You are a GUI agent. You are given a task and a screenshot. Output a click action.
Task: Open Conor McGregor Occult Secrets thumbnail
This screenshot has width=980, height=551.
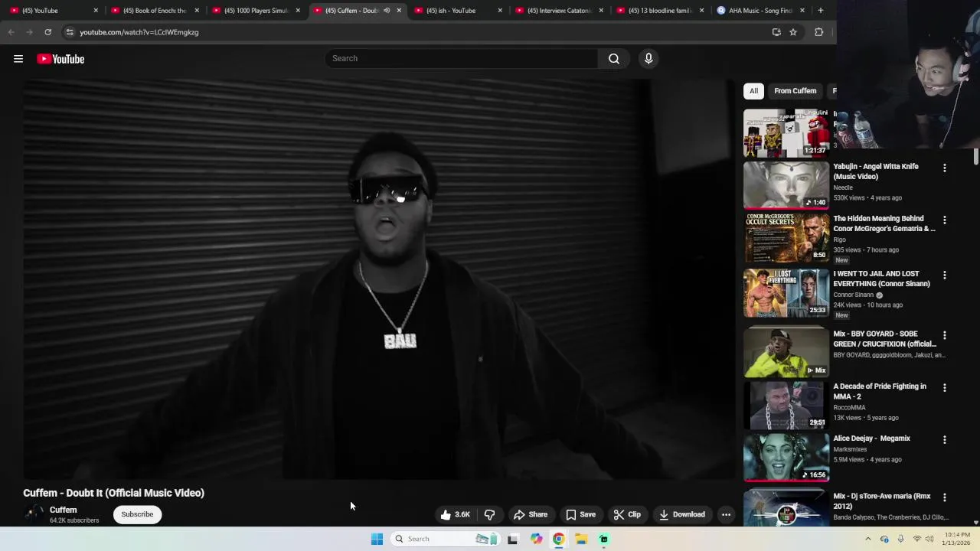[786, 237]
